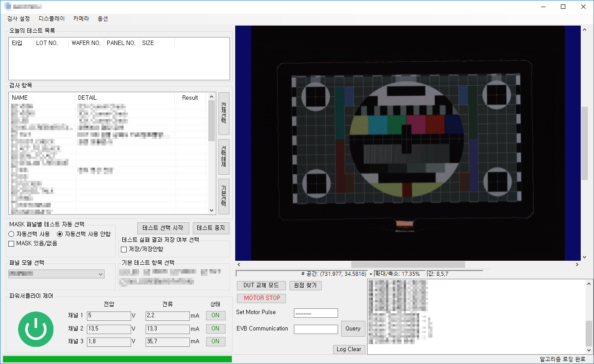This screenshot has width=594, height=364.
Task: Click the 원점 찾기 button
Action: pos(305,285)
